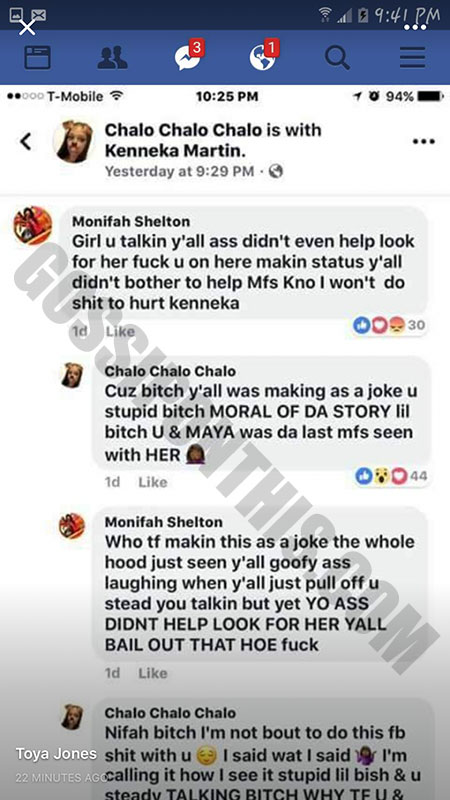Open Messenger with 3 notifications
The width and height of the screenshot is (450, 800).
[188, 56]
